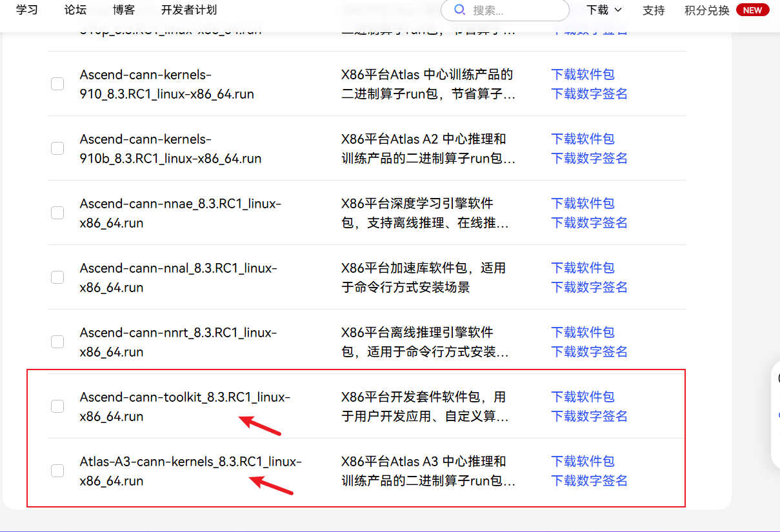Click 下载软件包 for Ascend-cann-kernels-910b package
The height and width of the screenshot is (532, 780).
pyautogui.click(x=583, y=139)
